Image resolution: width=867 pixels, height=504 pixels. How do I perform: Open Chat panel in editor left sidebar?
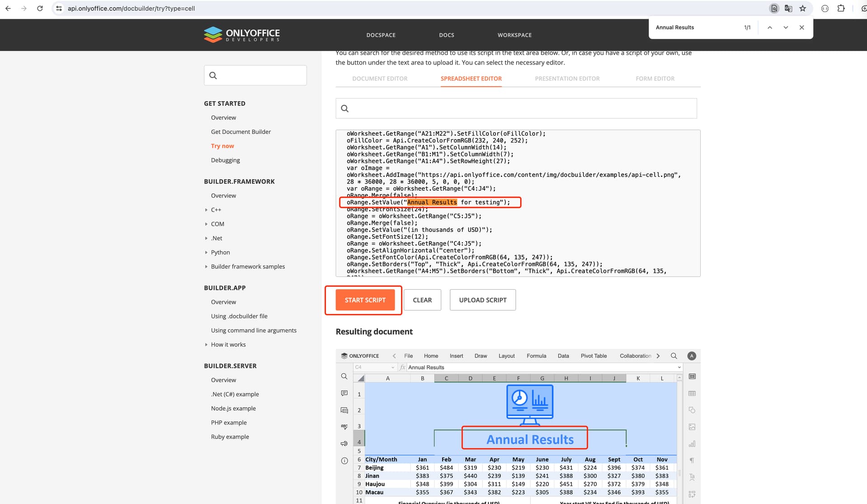click(344, 410)
